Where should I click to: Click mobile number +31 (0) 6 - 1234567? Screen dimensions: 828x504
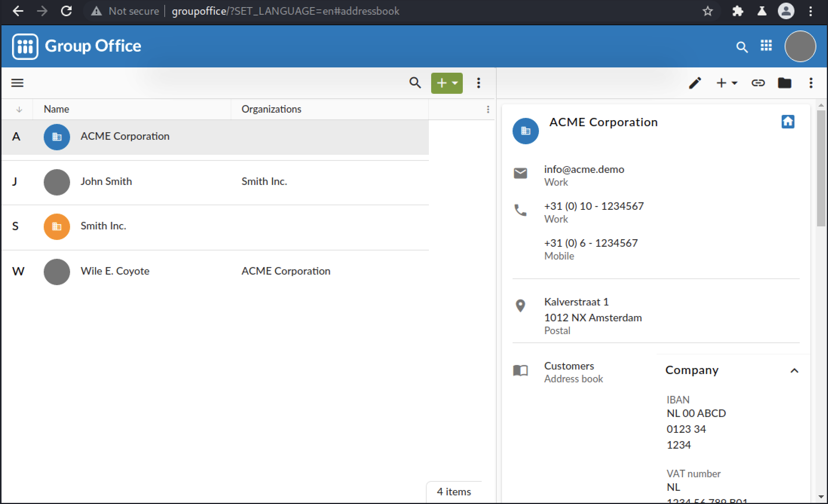pyautogui.click(x=591, y=243)
